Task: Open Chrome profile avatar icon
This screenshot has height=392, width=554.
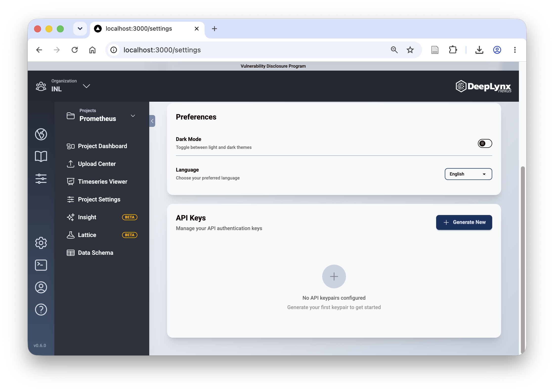Action: tap(497, 50)
